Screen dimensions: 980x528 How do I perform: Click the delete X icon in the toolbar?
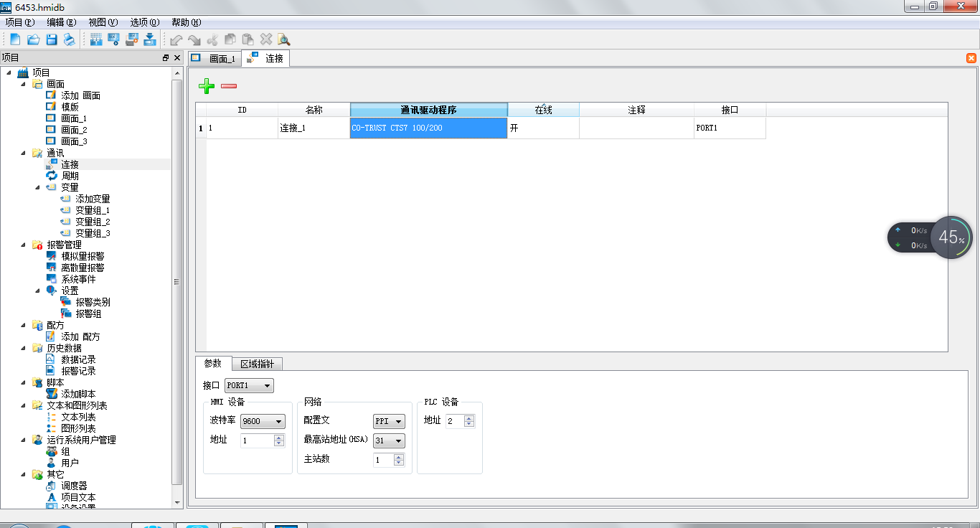click(x=266, y=40)
